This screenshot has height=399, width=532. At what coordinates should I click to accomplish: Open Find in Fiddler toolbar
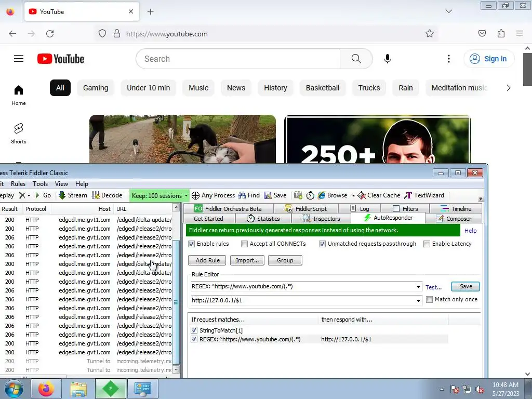point(249,195)
